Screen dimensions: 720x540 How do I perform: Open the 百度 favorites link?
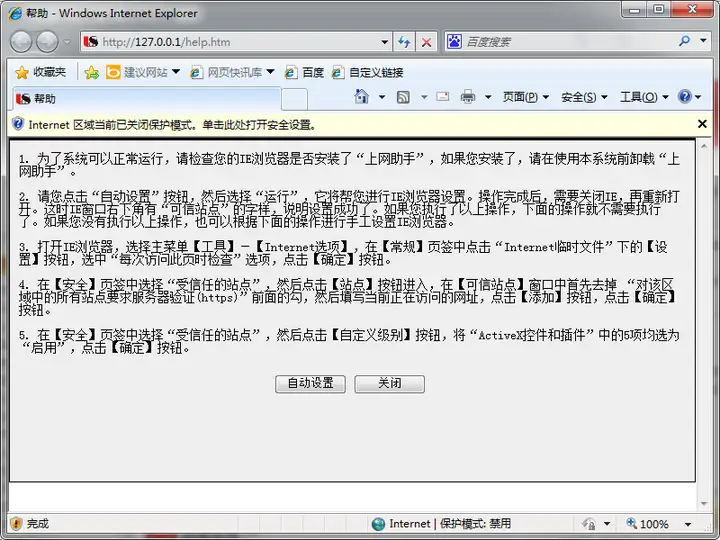(304, 73)
